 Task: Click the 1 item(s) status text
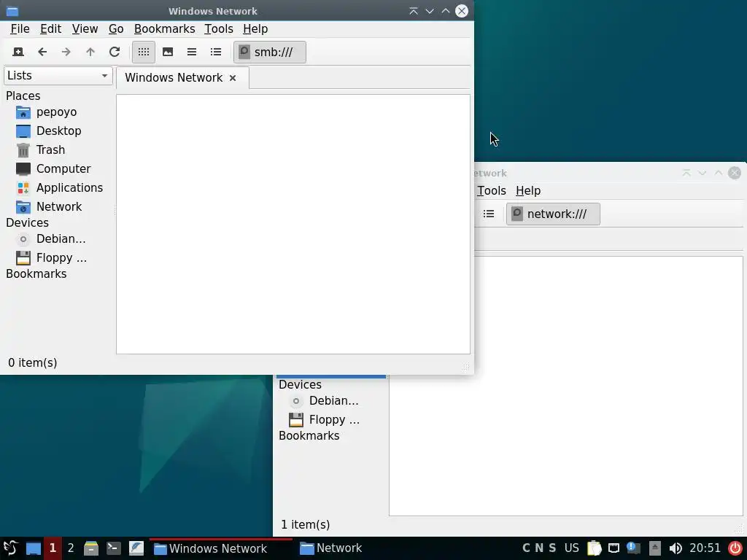point(306,525)
